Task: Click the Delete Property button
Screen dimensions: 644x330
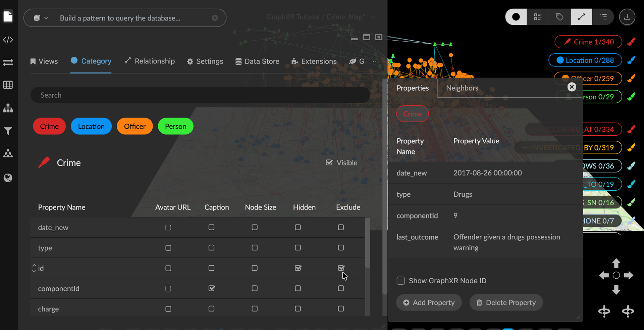Action: [506, 302]
